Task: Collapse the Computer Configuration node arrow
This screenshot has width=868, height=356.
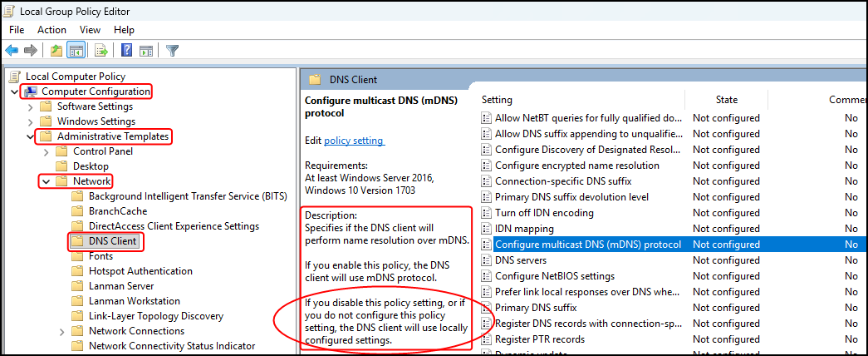Action: [x=14, y=91]
